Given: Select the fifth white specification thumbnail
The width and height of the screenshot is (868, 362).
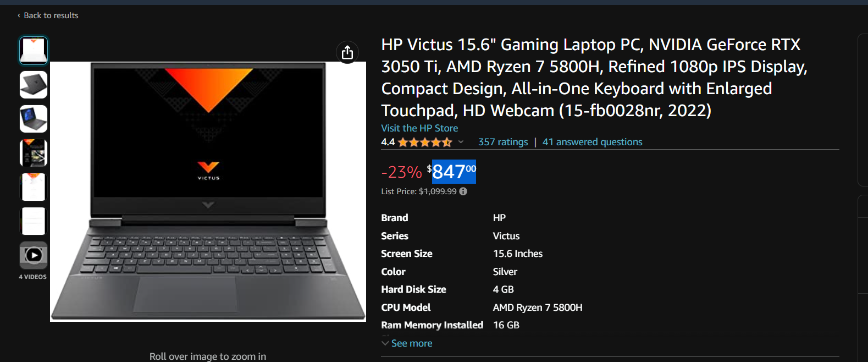Looking at the screenshot, I should (x=34, y=187).
